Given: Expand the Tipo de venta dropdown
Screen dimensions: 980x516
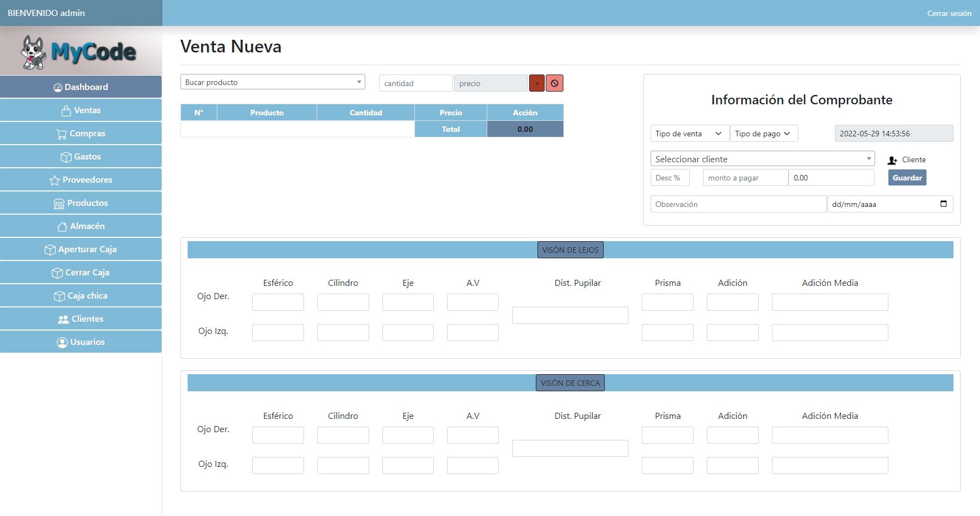Looking at the screenshot, I should tap(689, 134).
